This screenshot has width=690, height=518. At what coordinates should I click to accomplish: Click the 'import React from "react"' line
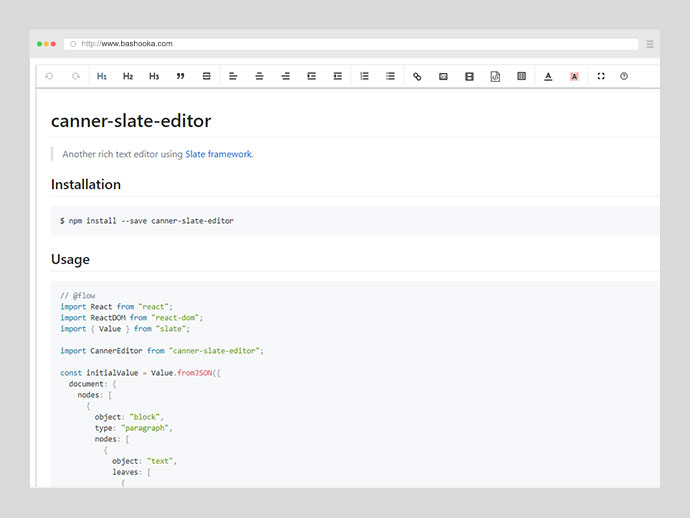point(117,306)
